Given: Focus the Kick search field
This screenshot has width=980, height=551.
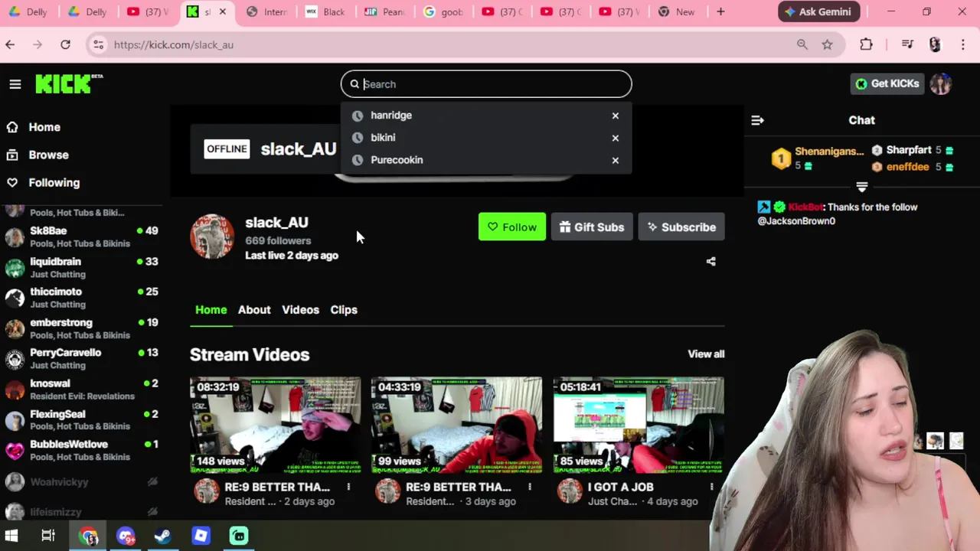Looking at the screenshot, I should 486,84.
